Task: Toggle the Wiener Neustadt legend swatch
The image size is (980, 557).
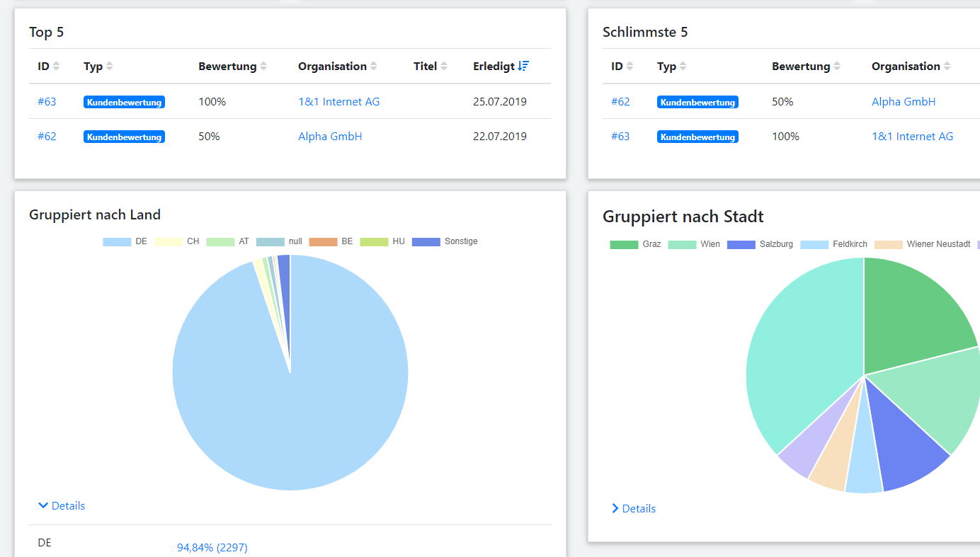Action: pos(889,245)
